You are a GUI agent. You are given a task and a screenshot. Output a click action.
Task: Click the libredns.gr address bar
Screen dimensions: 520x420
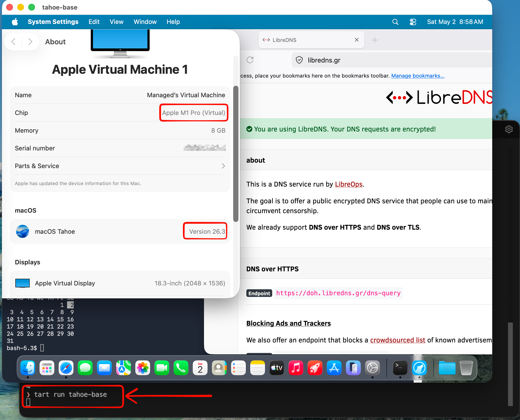(392, 60)
